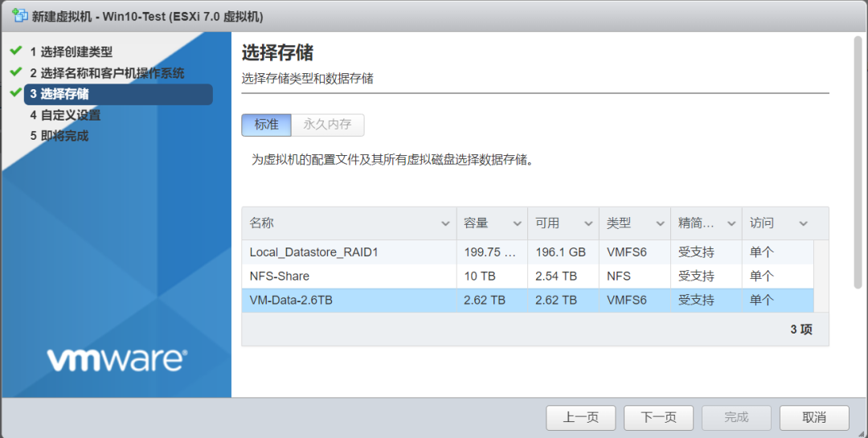Click the 完成 button
Screen dimensions: 868x438
pyautogui.click(x=737, y=418)
